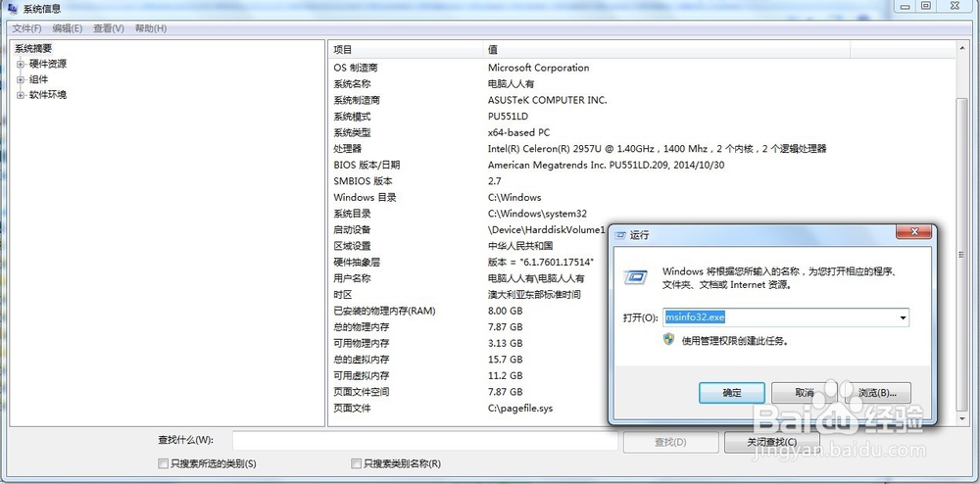Select the 处理器 row
This screenshot has width=980, height=484.
(642, 149)
